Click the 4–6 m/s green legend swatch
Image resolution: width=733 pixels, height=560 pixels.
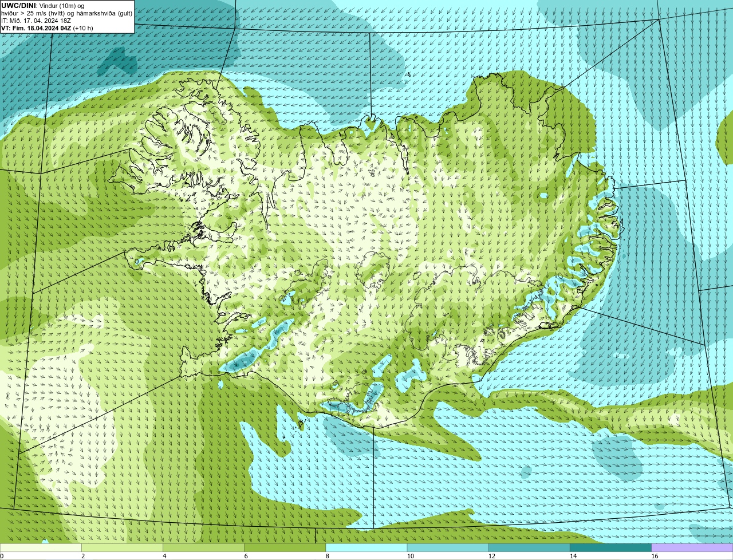click(203, 548)
